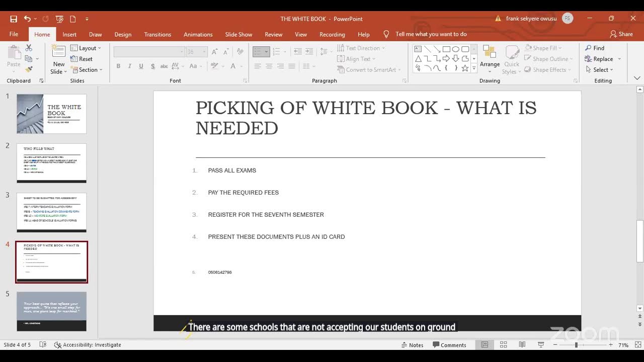The width and height of the screenshot is (644, 362).
Task: Select slide 5 thumbnail with quote
Action: pos(51,311)
